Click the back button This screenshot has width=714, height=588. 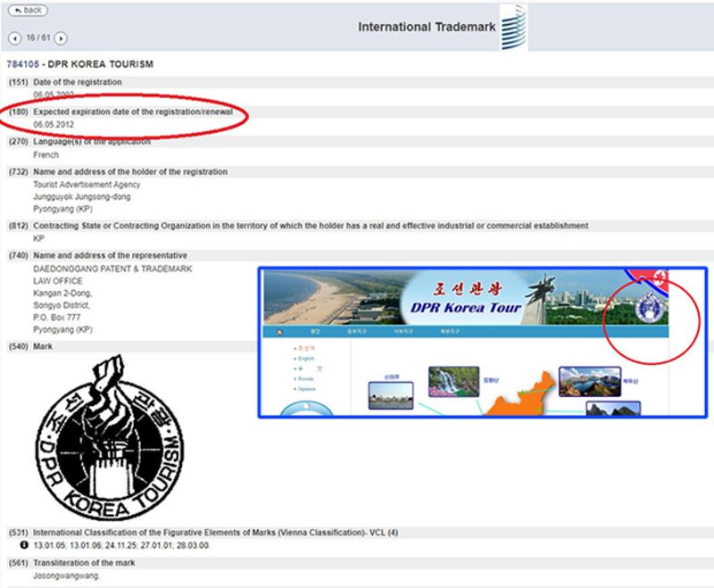point(28,10)
